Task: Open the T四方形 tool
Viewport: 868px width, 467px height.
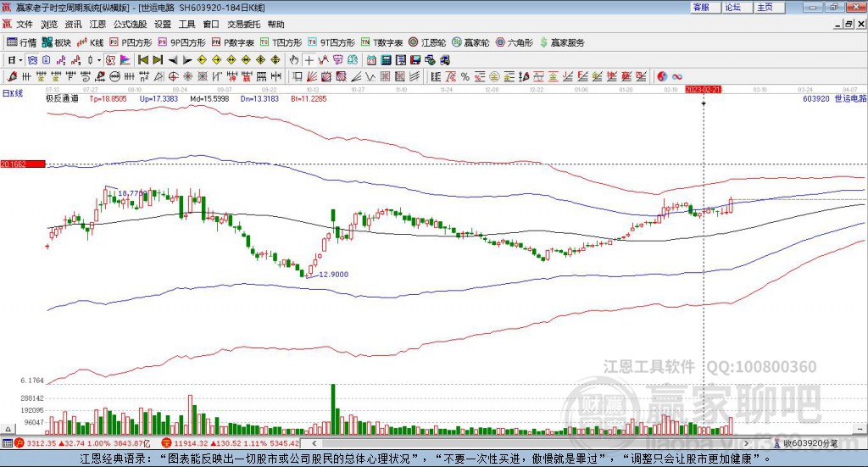Action: click(x=281, y=42)
